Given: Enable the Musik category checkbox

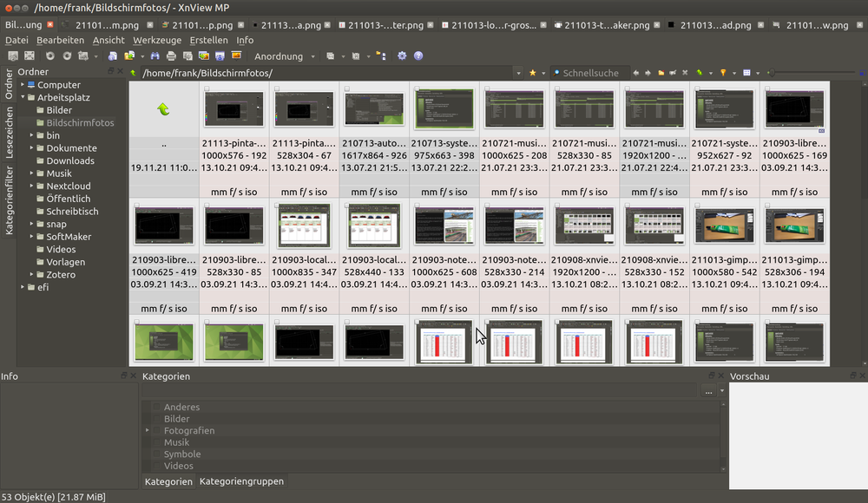Looking at the screenshot, I should click(156, 442).
